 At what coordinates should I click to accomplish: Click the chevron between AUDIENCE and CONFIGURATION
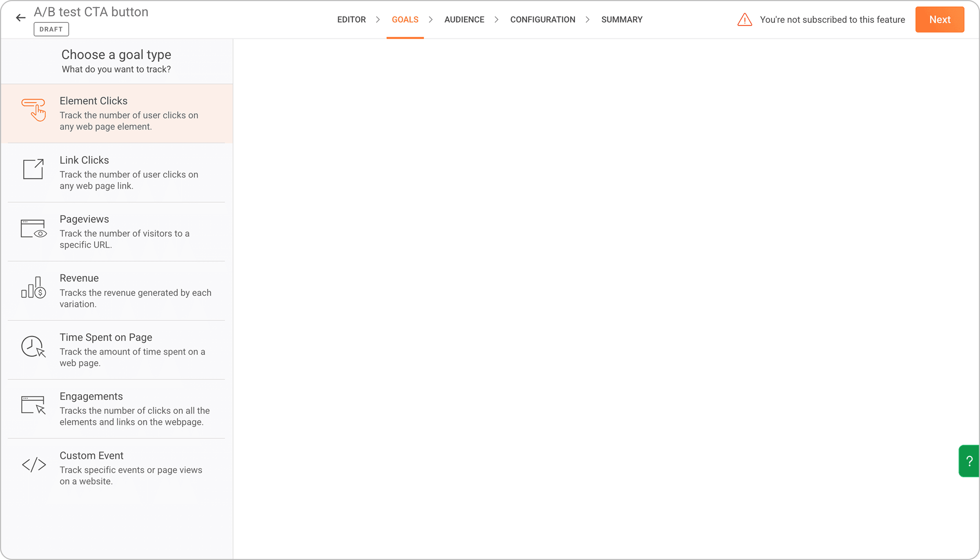[x=496, y=20]
